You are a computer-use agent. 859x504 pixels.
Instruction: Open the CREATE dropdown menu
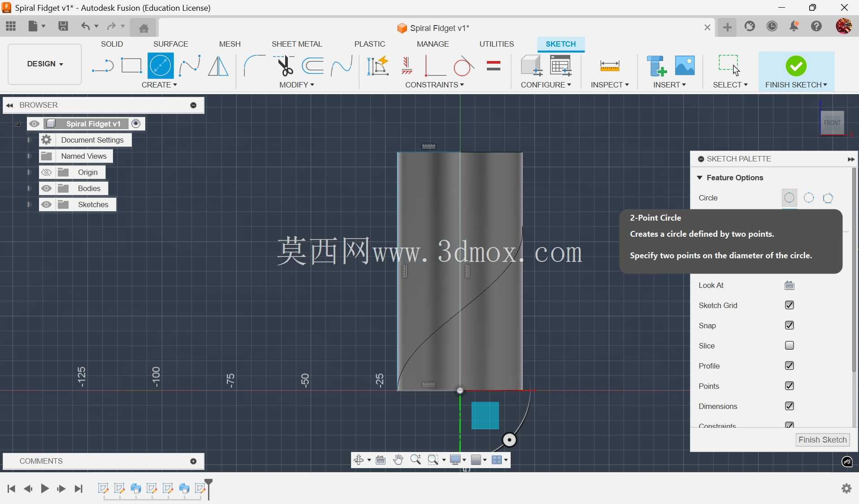(159, 85)
